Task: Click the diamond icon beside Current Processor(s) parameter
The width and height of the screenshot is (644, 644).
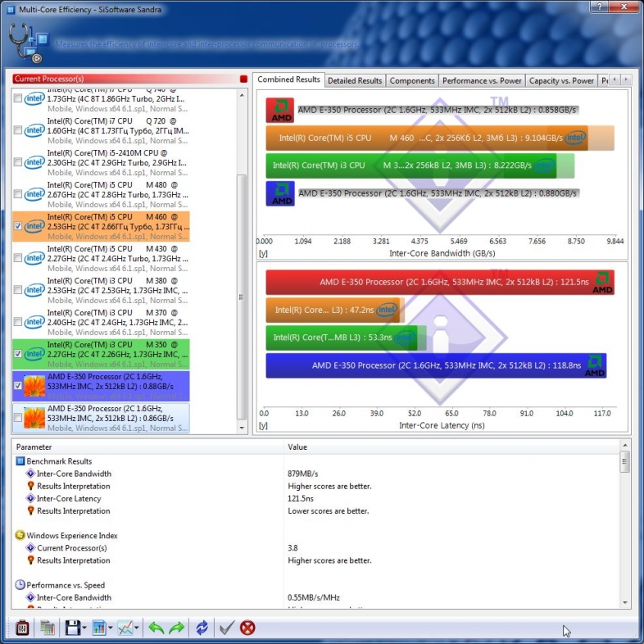Action: 30,547
